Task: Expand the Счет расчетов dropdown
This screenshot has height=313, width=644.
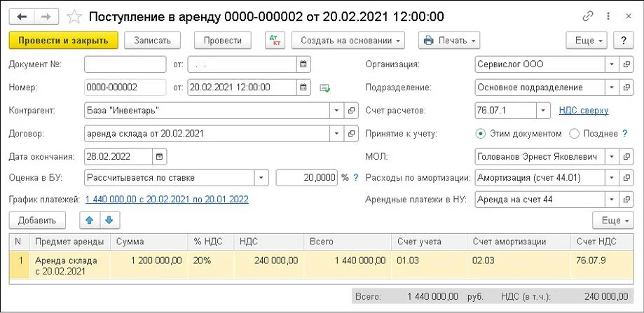Action: click(x=543, y=111)
